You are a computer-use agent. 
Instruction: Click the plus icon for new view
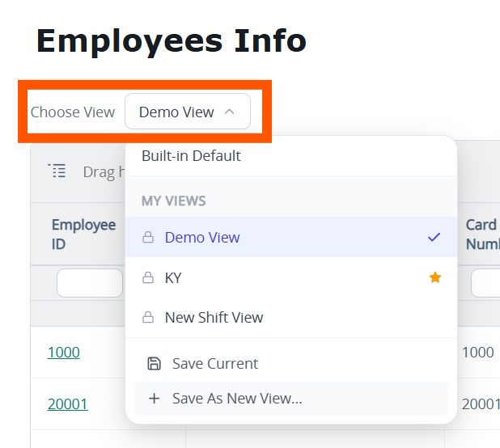pyautogui.click(x=154, y=399)
